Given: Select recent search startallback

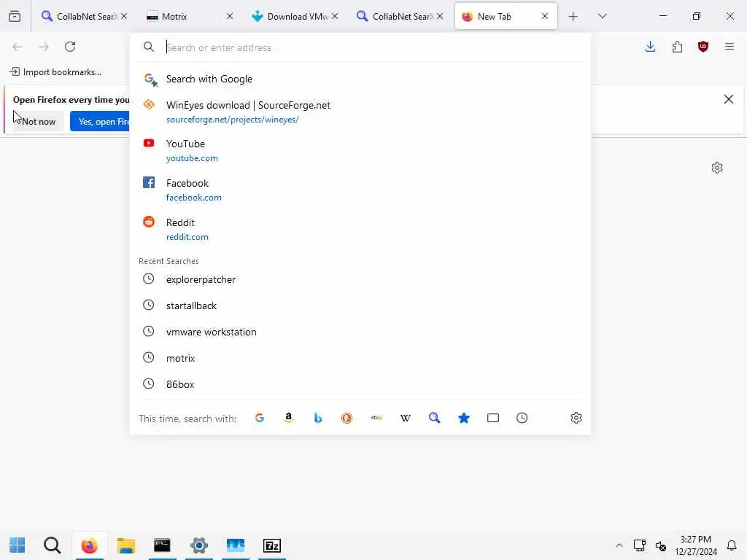Looking at the screenshot, I should (x=360, y=306).
